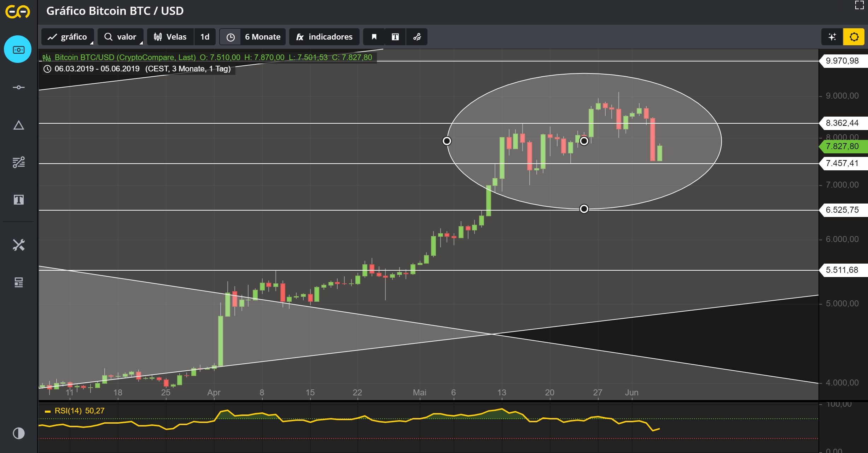Select the ellipse's center handle
This screenshot has height=453, width=868.
tap(584, 141)
